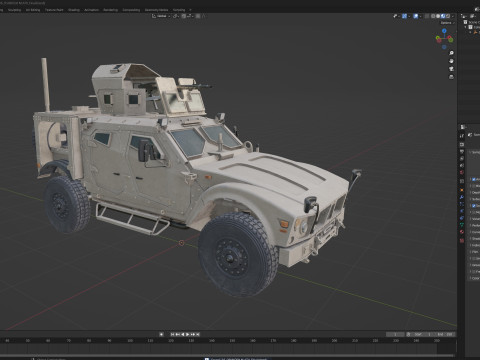Collapse the Collection row in outliner

click(466, 27)
